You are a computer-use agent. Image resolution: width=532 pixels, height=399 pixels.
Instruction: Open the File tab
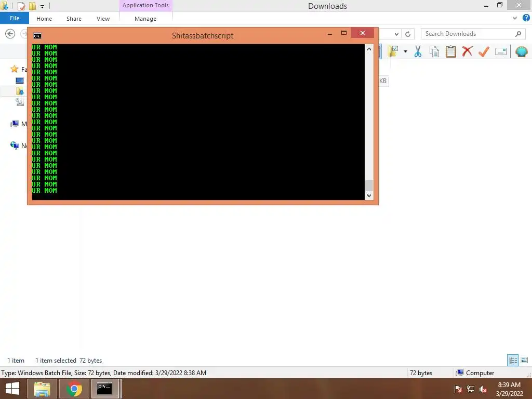[x=15, y=18]
